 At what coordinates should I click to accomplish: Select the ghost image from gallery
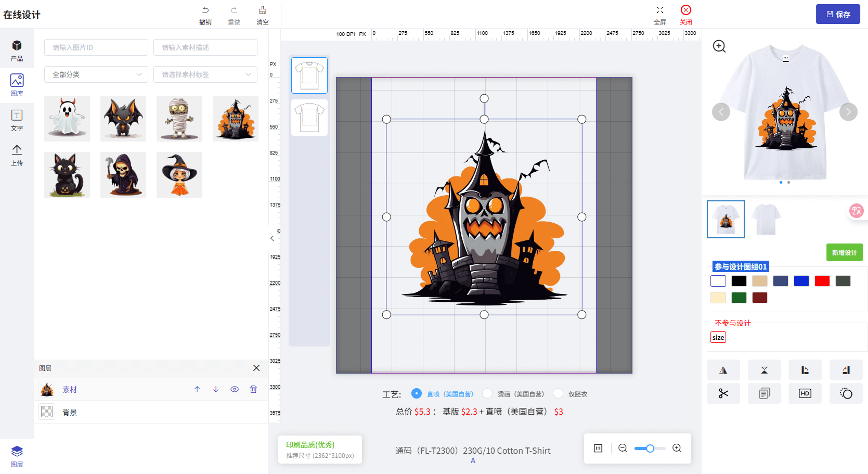point(67,119)
